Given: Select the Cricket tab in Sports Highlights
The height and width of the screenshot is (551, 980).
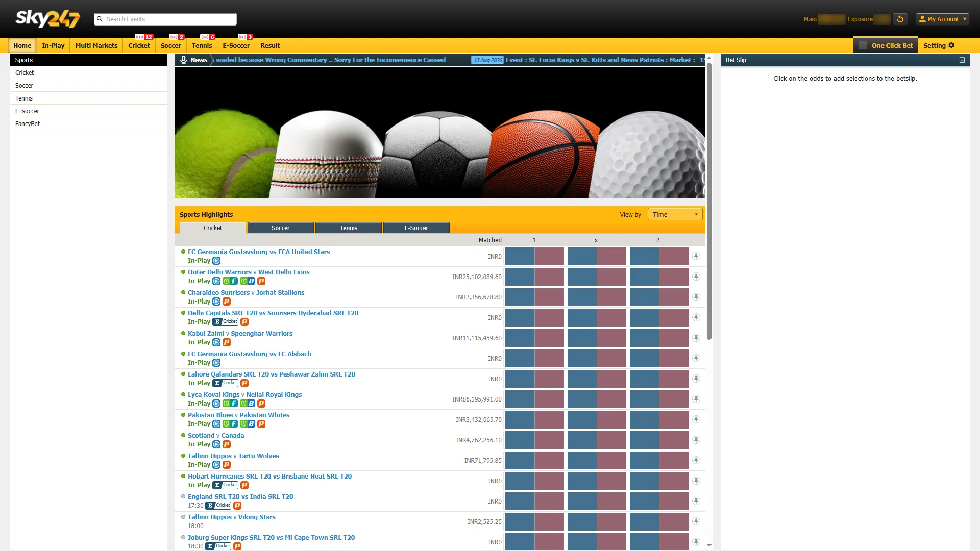Looking at the screenshot, I should tap(213, 228).
